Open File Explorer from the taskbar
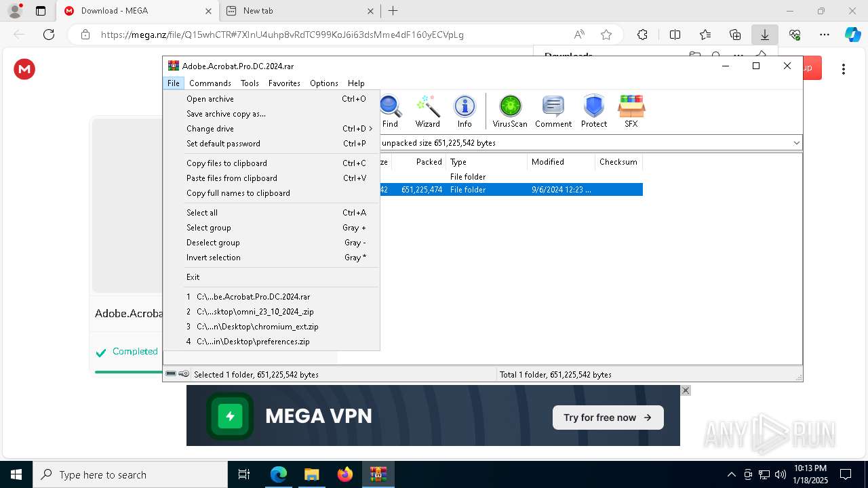Viewport: 868px width, 488px height. pyautogui.click(x=312, y=474)
